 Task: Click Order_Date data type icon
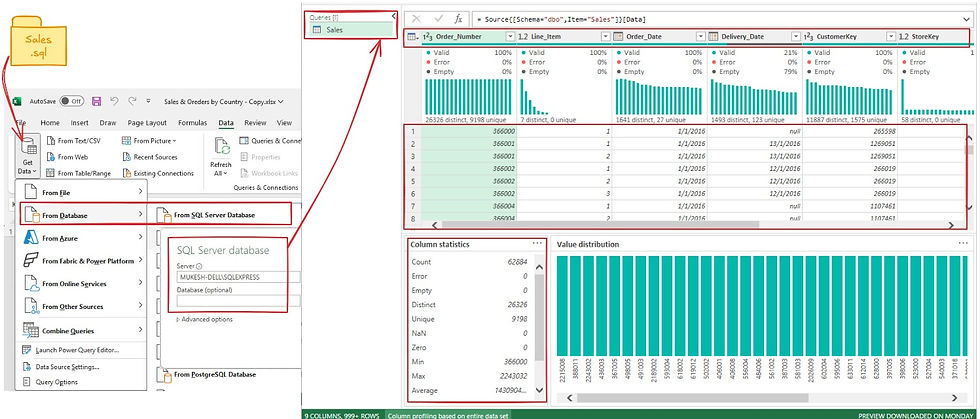pos(618,37)
